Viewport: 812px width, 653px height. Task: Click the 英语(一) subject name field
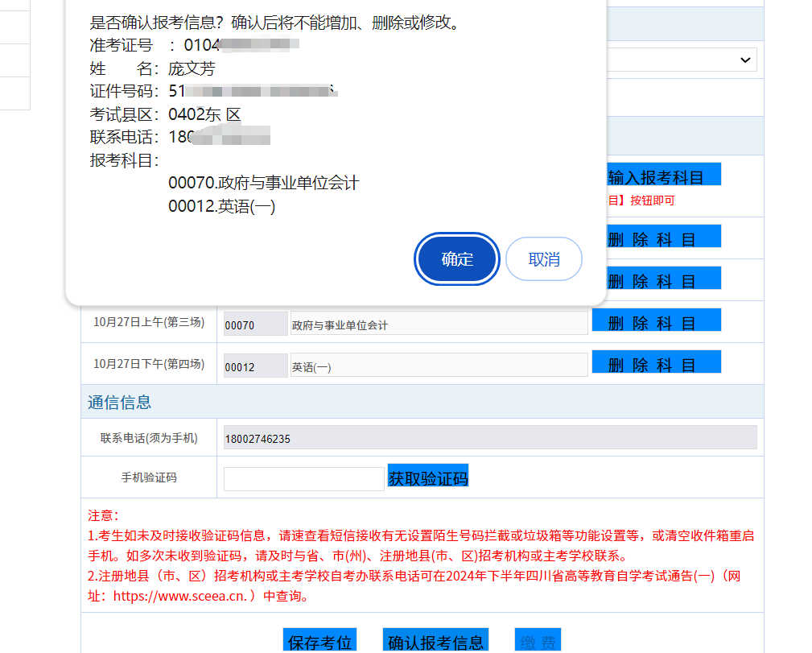[439, 366]
